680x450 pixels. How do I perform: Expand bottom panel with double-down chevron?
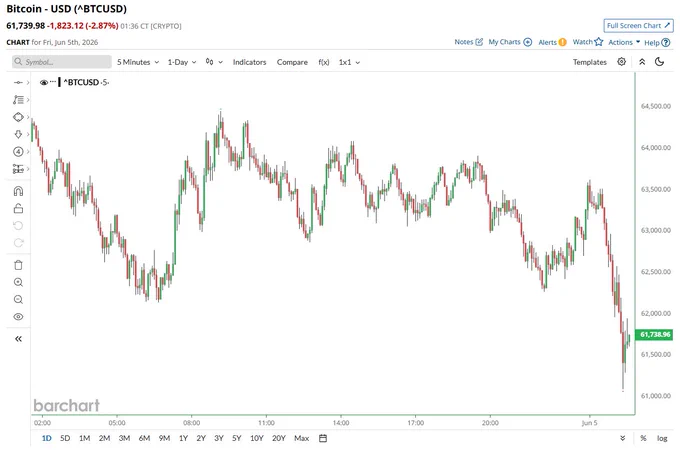[623, 438]
